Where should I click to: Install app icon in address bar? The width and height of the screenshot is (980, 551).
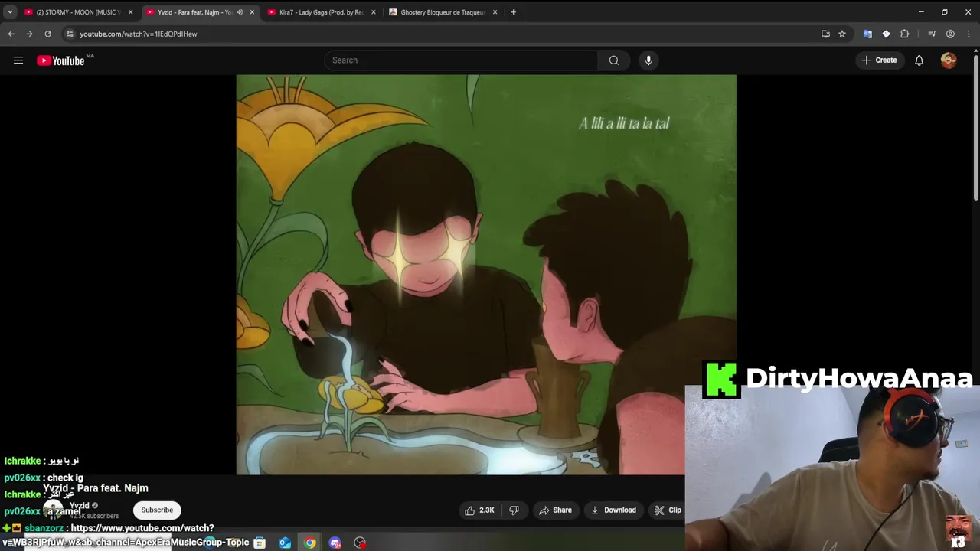coord(825,34)
